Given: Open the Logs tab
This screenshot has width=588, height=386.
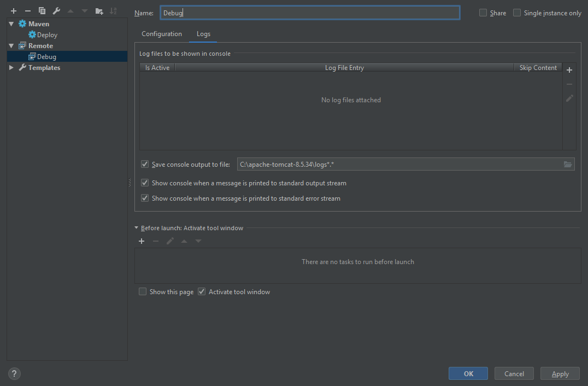Looking at the screenshot, I should [x=203, y=33].
